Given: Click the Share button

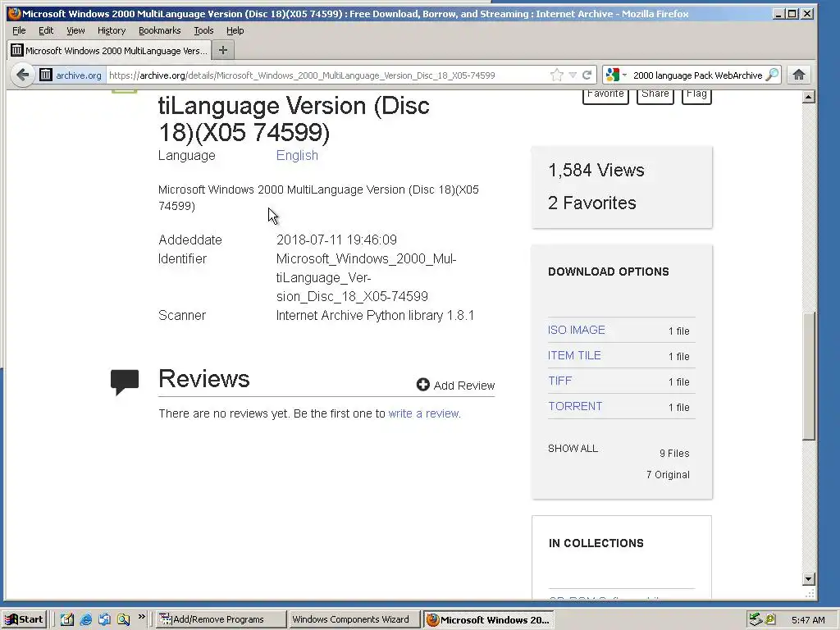Looking at the screenshot, I should click(655, 95).
